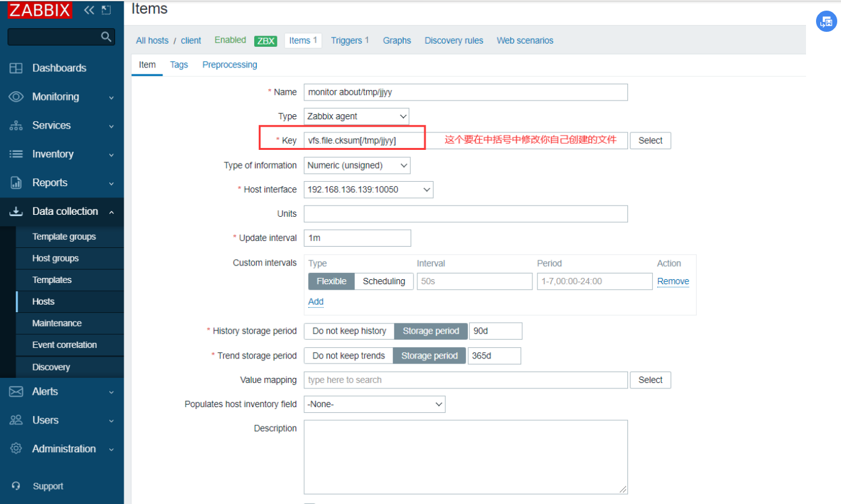Open the client host link
The image size is (841, 504).
tap(191, 41)
